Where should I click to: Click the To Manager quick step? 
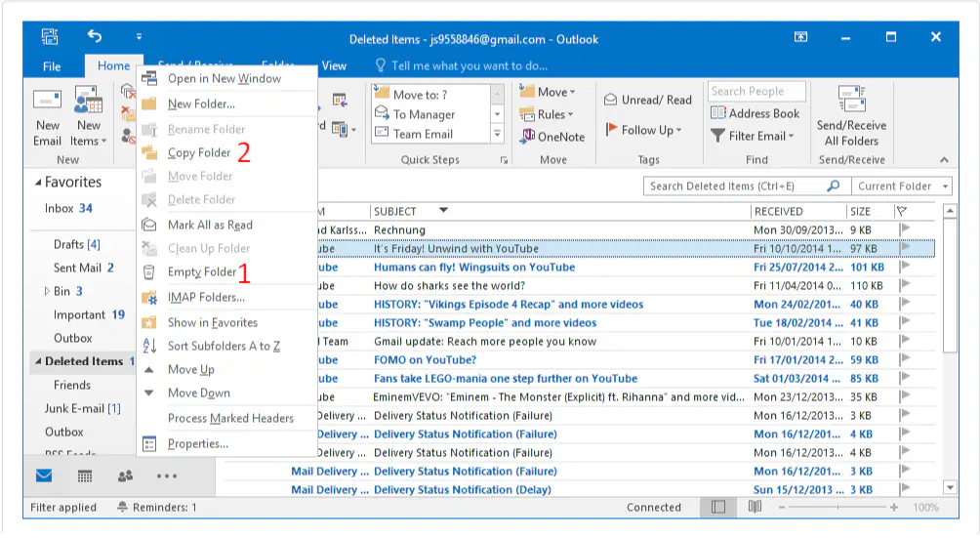pos(430,114)
